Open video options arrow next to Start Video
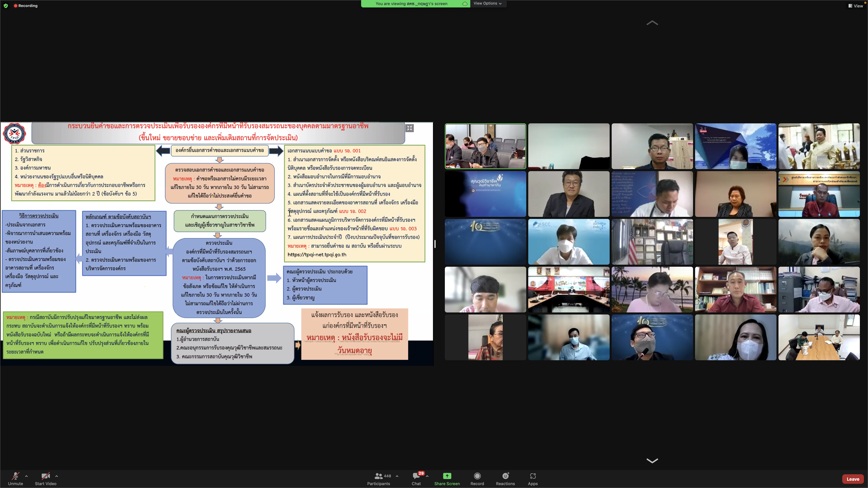Image resolution: width=868 pixels, height=488 pixels. click(57, 476)
